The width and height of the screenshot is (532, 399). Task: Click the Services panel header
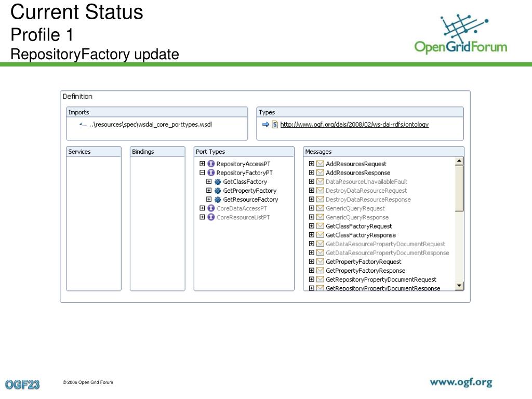click(x=94, y=152)
